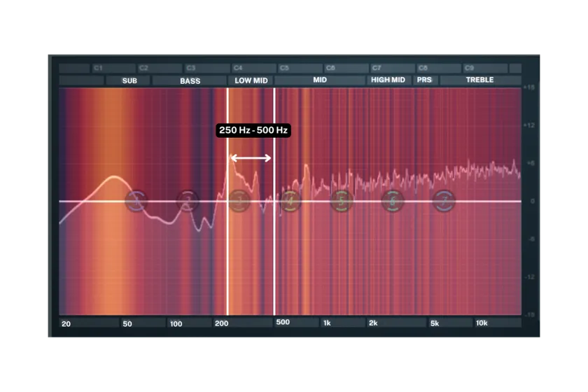
Task: Select EQ band node 5
Action: pos(342,201)
